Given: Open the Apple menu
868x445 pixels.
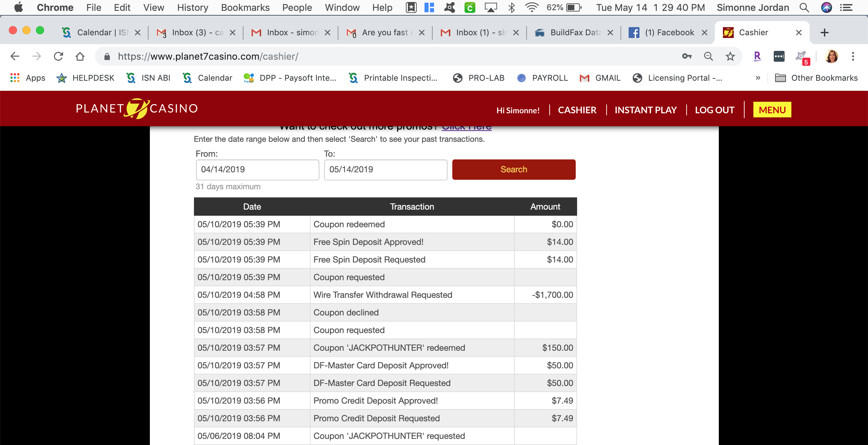Looking at the screenshot, I should 19,7.
